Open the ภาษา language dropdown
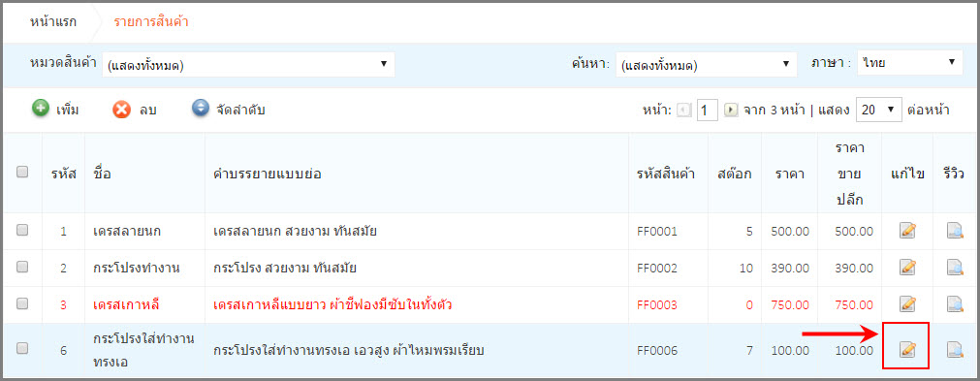980x381 pixels. click(909, 62)
